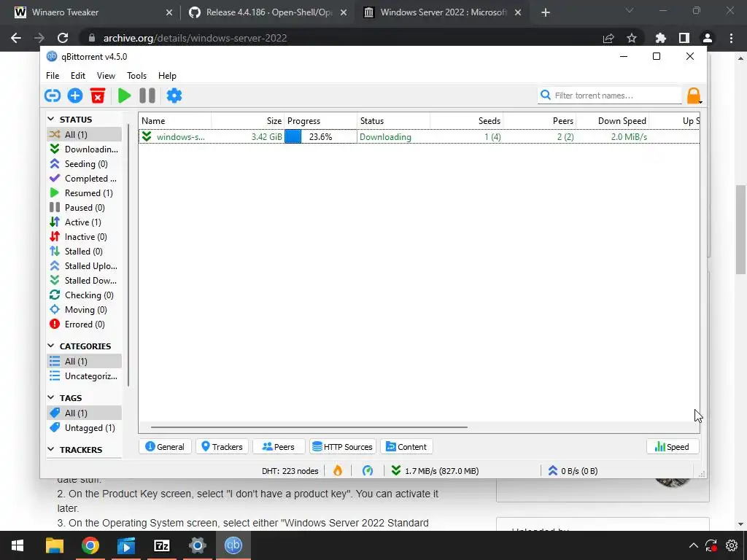Switch to the General tab
Screen dimensions: 747x560
(165, 447)
